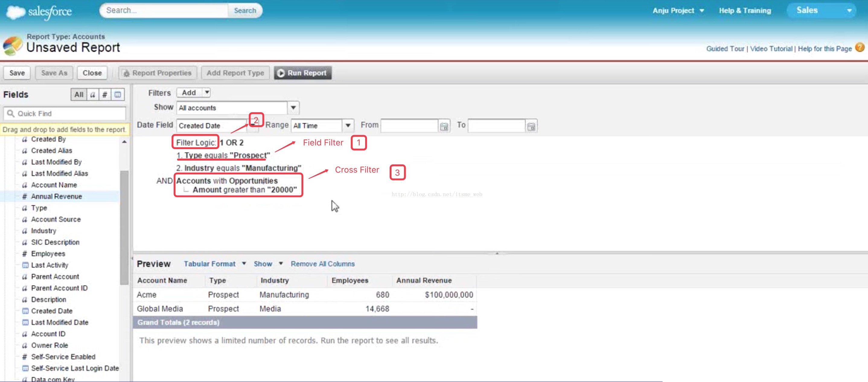Expand the Show accounts dropdown
The width and height of the screenshot is (868, 382).
click(293, 108)
